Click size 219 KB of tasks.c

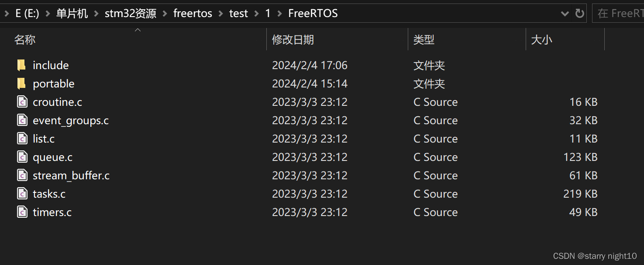coord(580,194)
